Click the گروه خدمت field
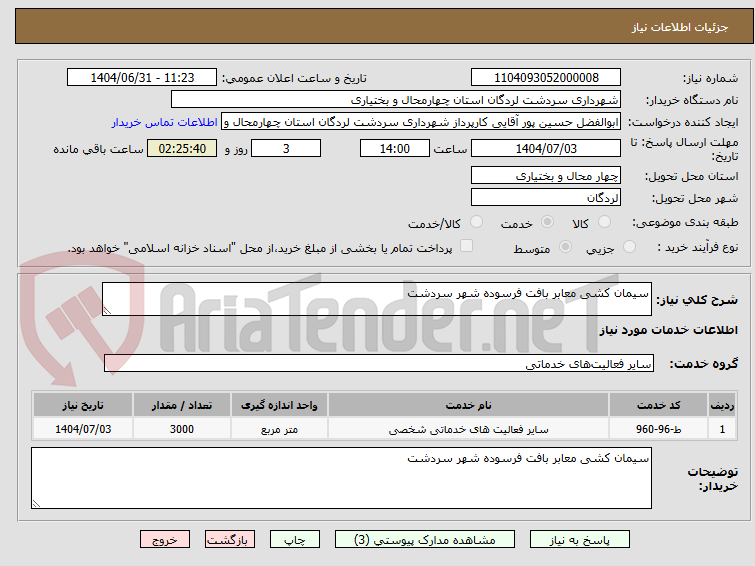Screen dimensions: 755x566 point(379,363)
